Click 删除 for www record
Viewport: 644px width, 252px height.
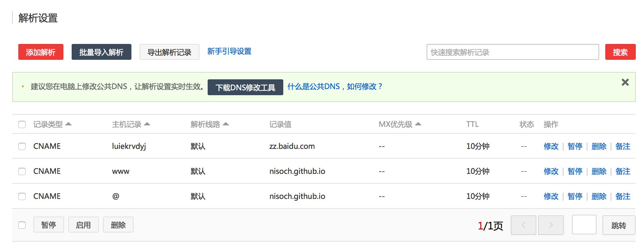click(599, 171)
